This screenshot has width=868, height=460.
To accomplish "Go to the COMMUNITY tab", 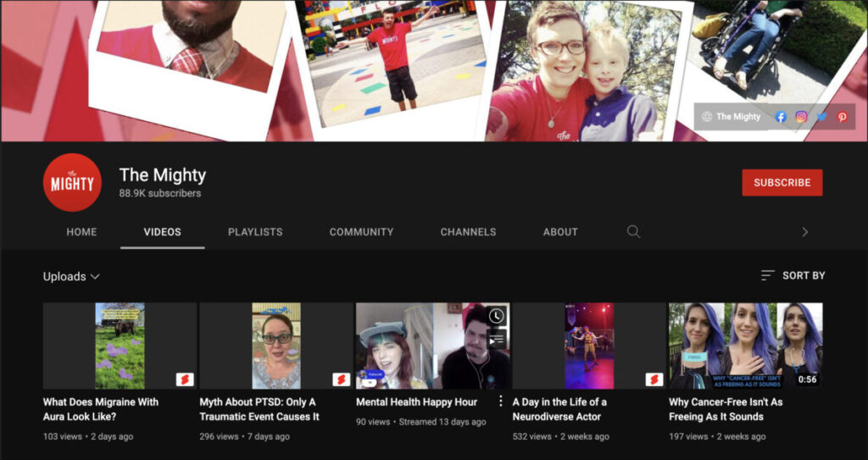I will point(361,232).
